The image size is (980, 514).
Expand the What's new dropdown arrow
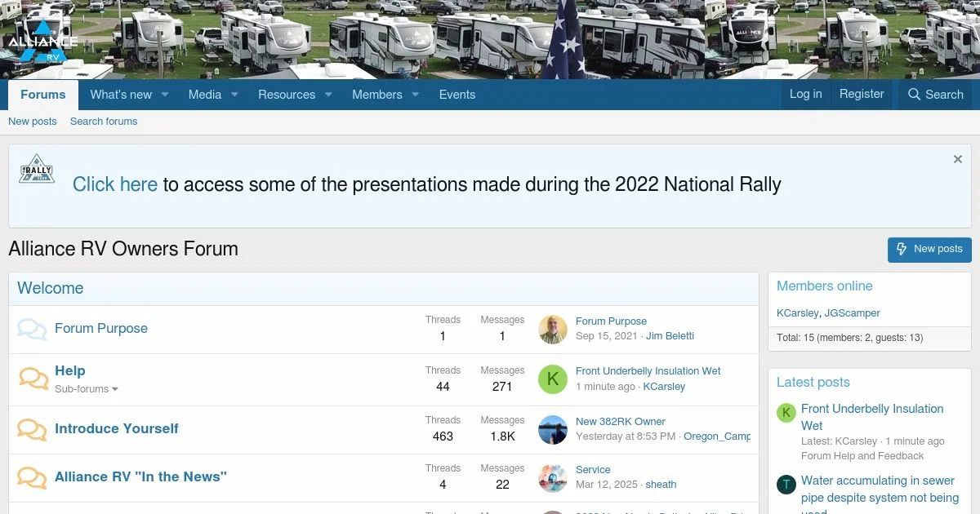coord(165,95)
